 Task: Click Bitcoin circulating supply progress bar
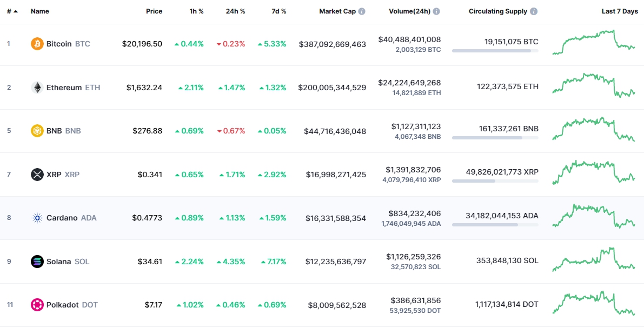click(495, 51)
